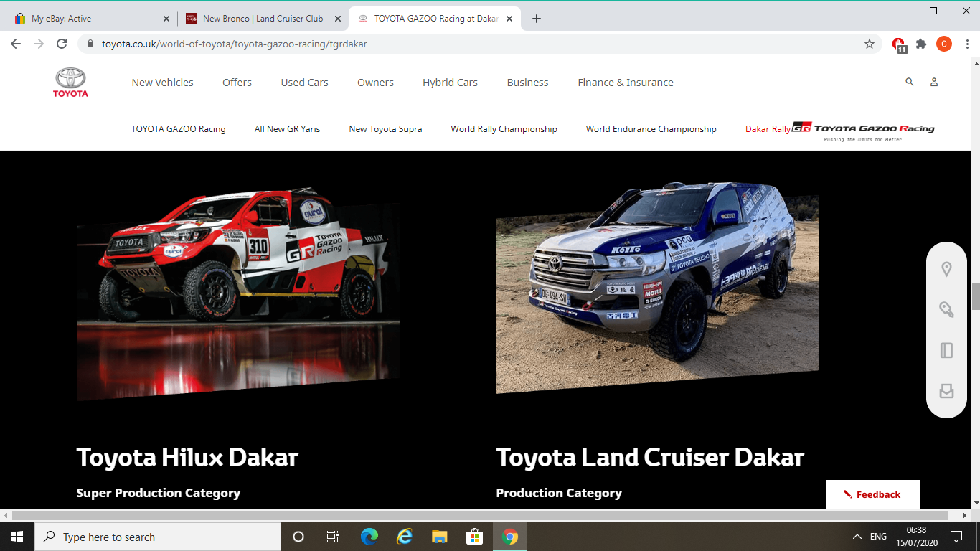Click the Toyota Hilux Dakar heading

coord(187,457)
